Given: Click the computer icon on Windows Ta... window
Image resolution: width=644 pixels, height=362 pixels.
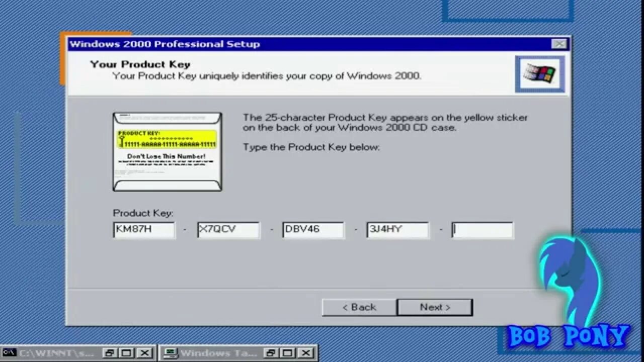Looking at the screenshot, I should click(171, 352).
